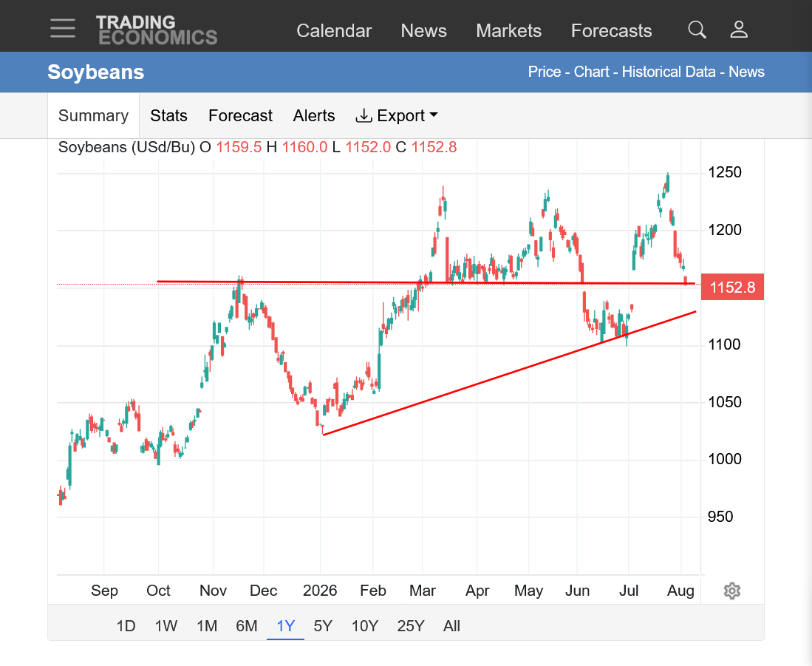The height and width of the screenshot is (666, 812).
Task: Click the Sep date axis label
Action: tap(104, 591)
